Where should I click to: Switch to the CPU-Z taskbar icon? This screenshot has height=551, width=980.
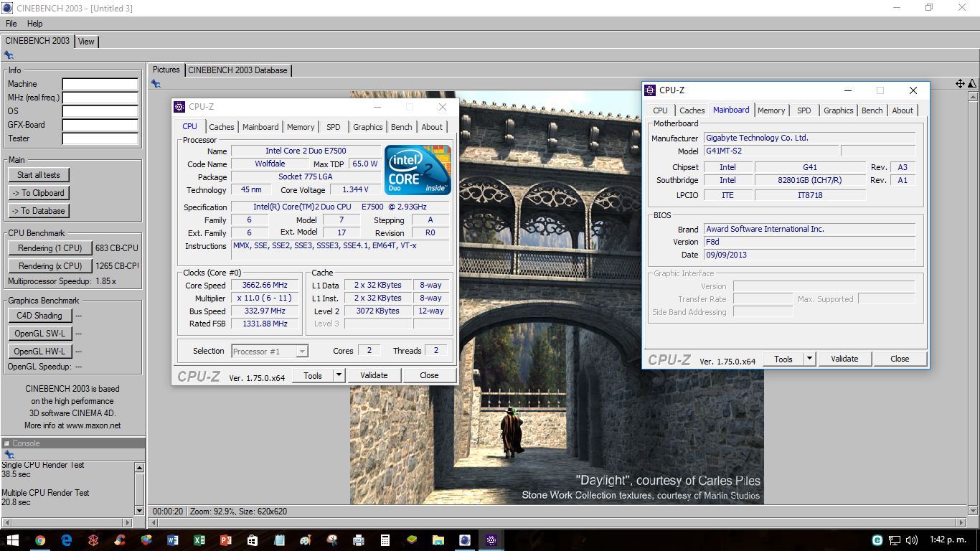coord(491,540)
